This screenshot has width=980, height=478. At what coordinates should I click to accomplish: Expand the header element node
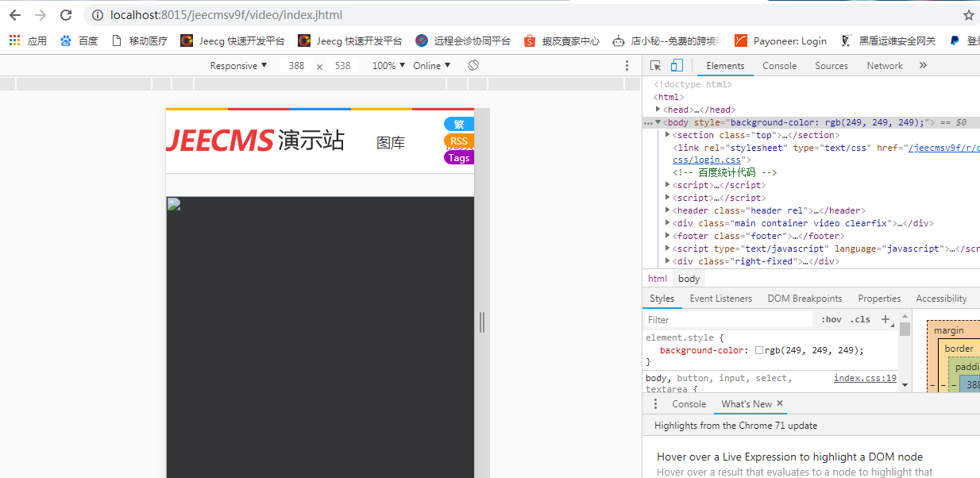coord(668,210)
